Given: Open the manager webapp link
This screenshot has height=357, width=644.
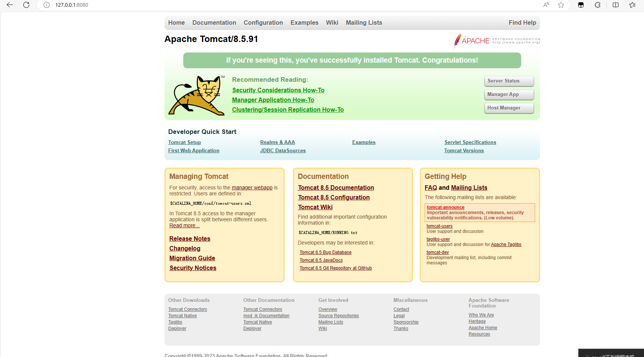Looking at the screenshot, I should (x=252, y=187).
